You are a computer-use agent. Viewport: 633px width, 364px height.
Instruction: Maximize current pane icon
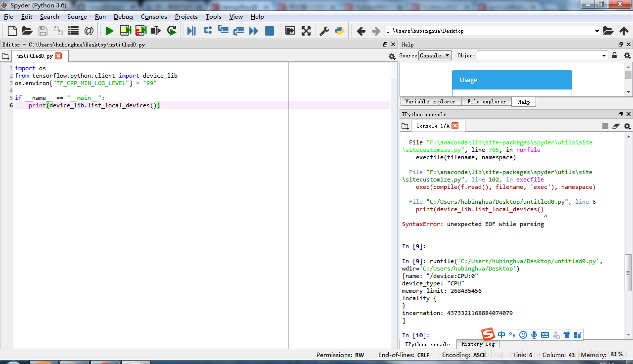(290, 31)
